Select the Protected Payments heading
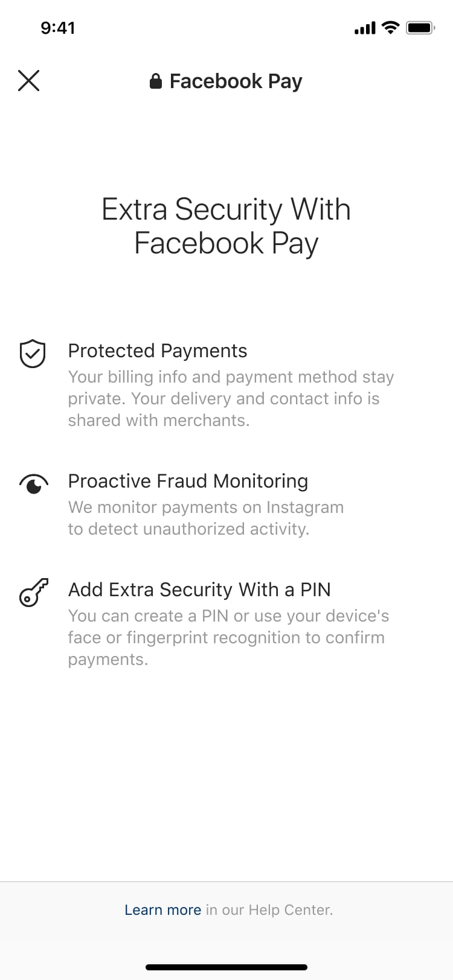 point(158,351)
